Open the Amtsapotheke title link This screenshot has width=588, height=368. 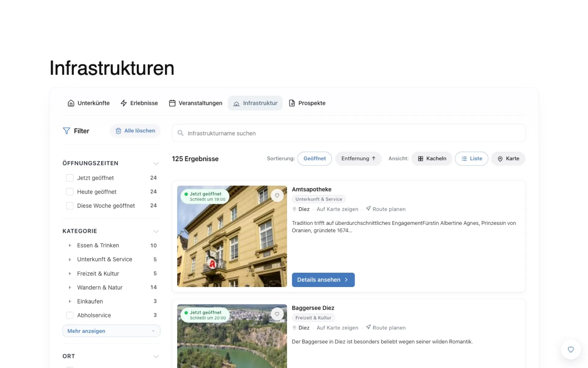pyautogui.click(x=312, y=190)
